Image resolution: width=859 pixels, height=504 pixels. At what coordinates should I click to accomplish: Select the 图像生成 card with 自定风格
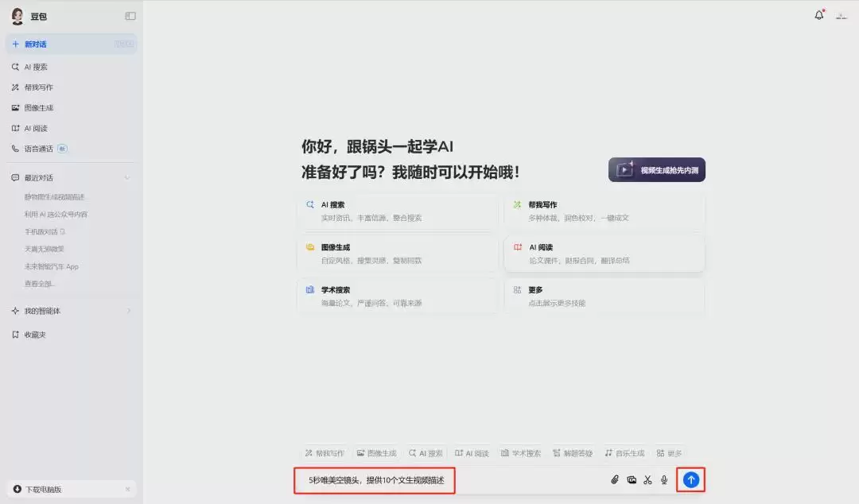[x=398, y=254]
